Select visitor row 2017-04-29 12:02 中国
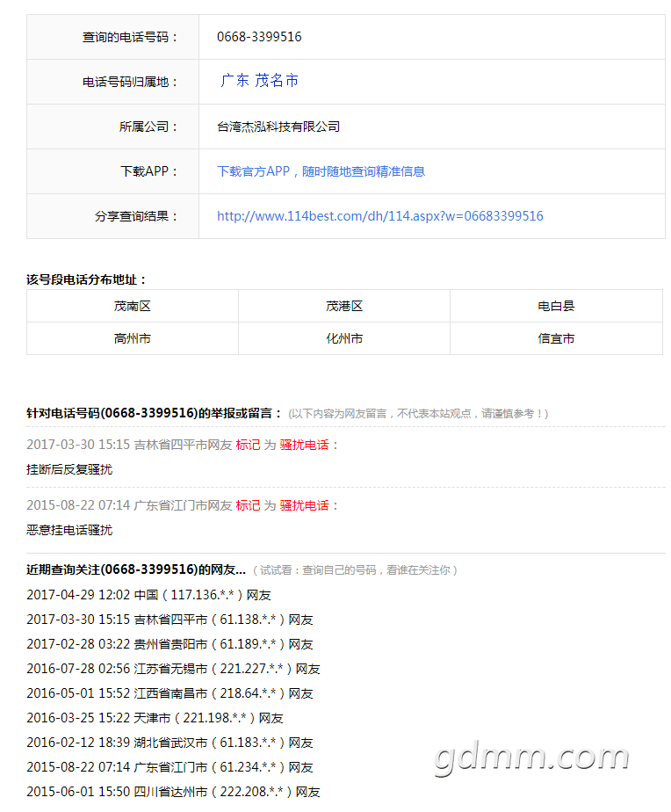The image size is (671, 812). pos(148,595)
